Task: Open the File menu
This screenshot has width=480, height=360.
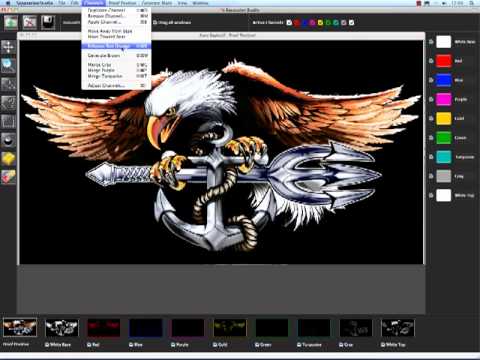Action: click(62, 3)
